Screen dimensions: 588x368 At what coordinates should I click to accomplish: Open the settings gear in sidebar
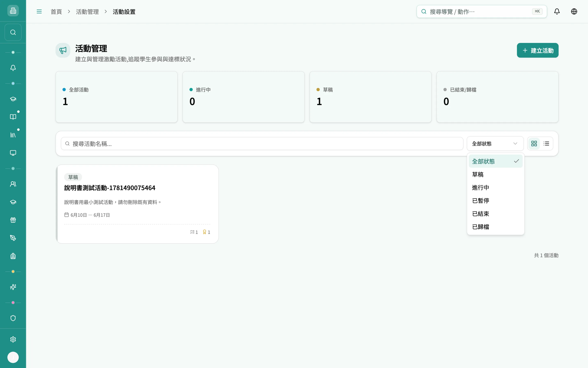(13, 339)
